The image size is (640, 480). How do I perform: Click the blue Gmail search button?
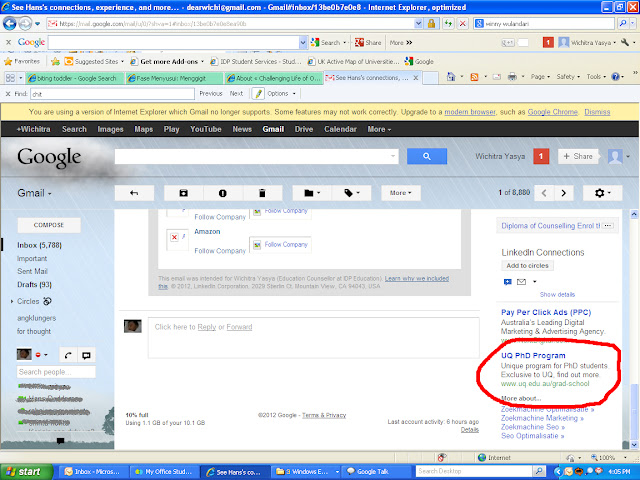tap(427, 156)
